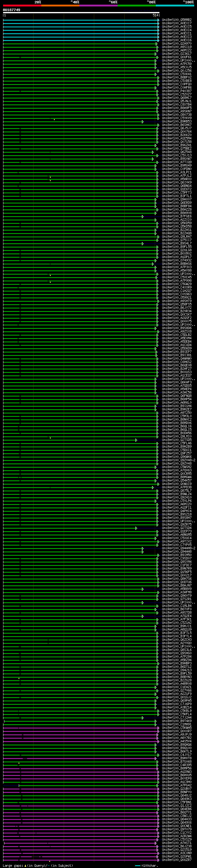Click arrowhead ending the UniRef100_B9G0W7 alignment
Viewport: 197px width, 868px height.
point(153,159)
